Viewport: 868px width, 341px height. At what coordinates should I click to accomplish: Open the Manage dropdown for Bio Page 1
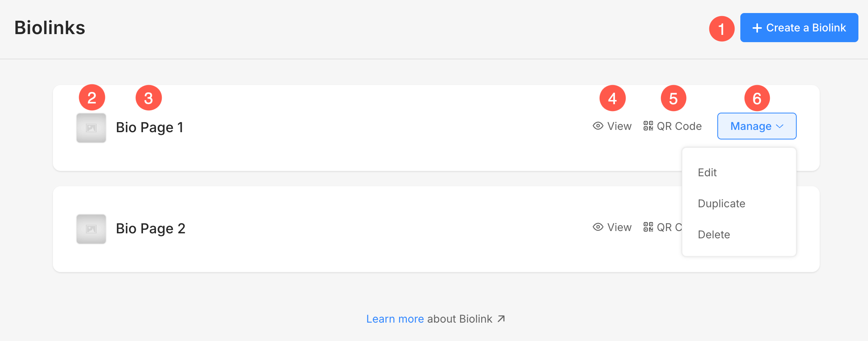tap(757, 126)
